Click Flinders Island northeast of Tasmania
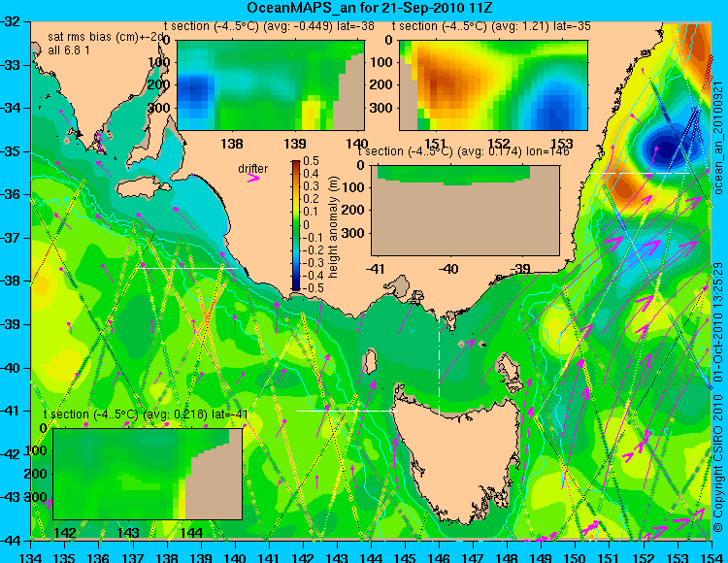 pos(510,370)
